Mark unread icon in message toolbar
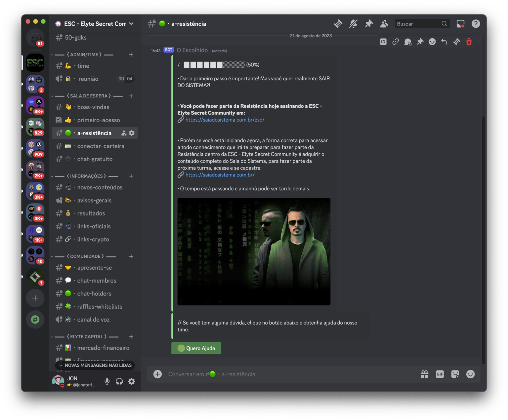Viewport: 508px width, 420px height. click(x=408, y=42)
